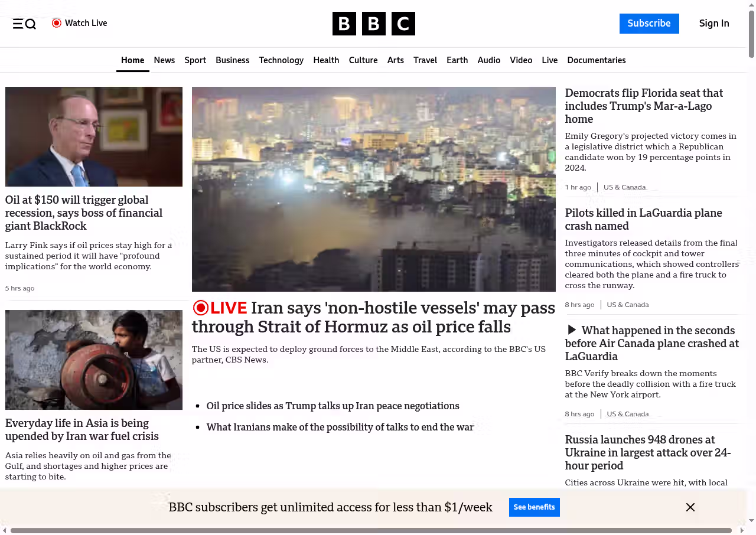Open the hamburger menu and search icon

[24, 24]
